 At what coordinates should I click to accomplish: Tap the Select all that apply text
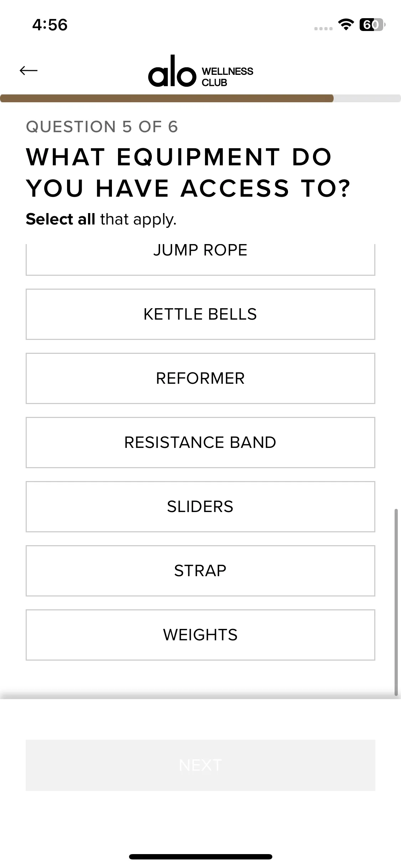tap(101, 219)
